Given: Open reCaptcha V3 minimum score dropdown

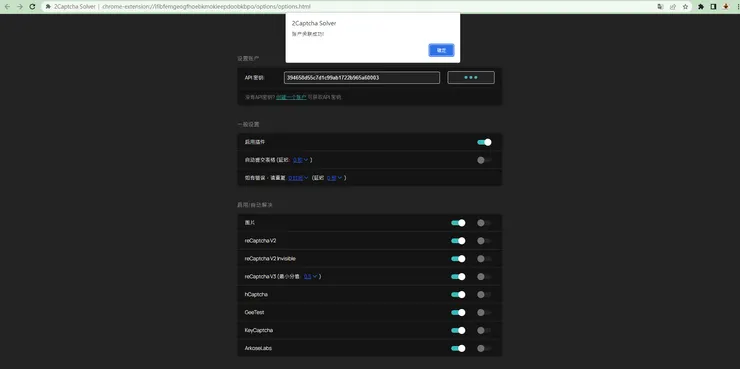Looking at the screenshot, I should [x=311, y=277].
